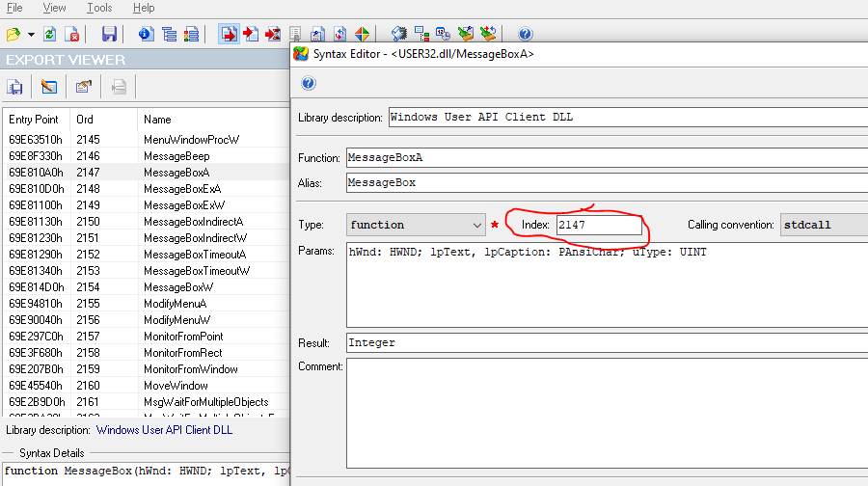Click the Index field containing 2147
This screenshot has height=486, width=868.
click(598, 225)
